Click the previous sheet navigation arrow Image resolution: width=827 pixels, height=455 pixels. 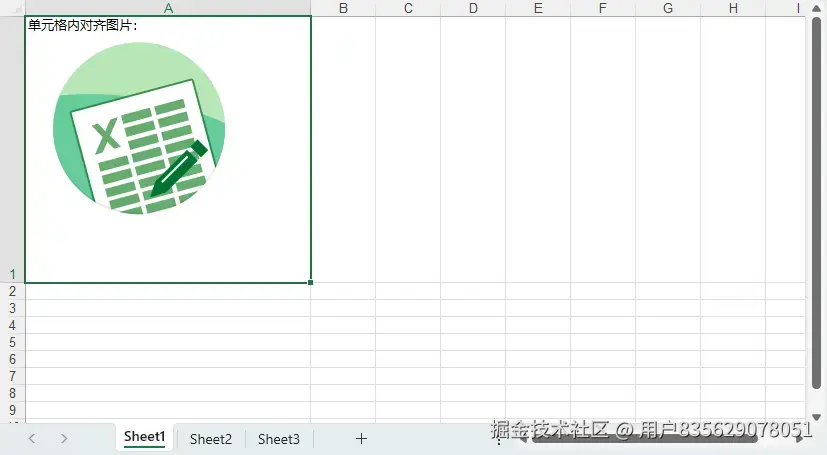tap(32, 439)
